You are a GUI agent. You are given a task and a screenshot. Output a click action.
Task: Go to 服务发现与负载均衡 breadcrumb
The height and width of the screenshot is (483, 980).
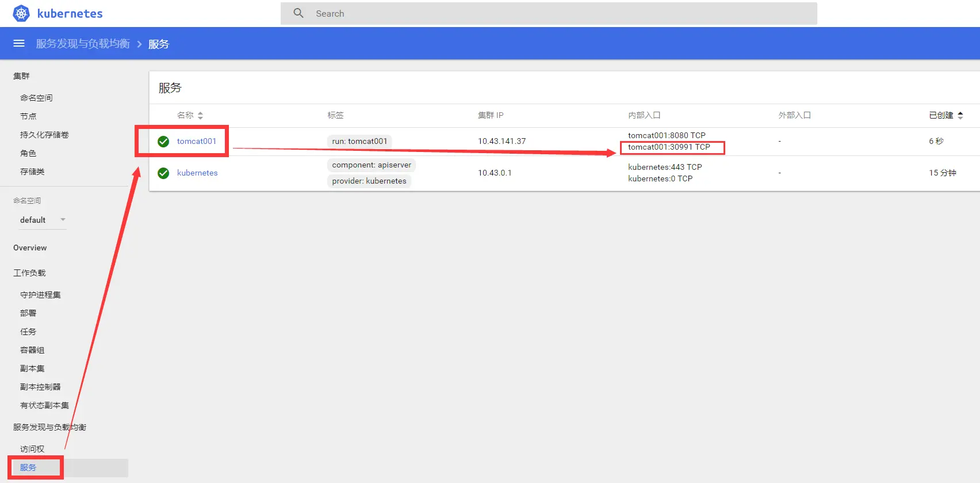[83, 44]
